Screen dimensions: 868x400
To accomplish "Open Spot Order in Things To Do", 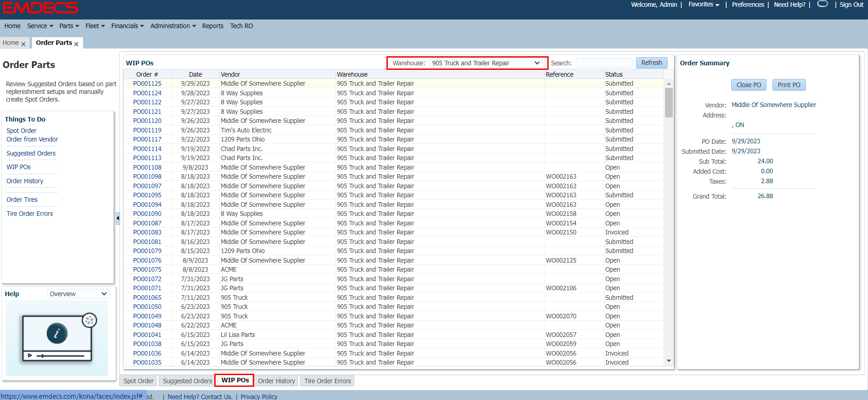I will pyautogui.click(x=21, y=131).
